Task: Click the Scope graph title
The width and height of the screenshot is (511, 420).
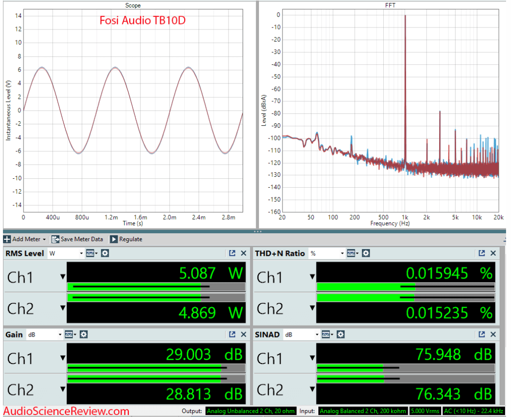Action: (134, 5)
